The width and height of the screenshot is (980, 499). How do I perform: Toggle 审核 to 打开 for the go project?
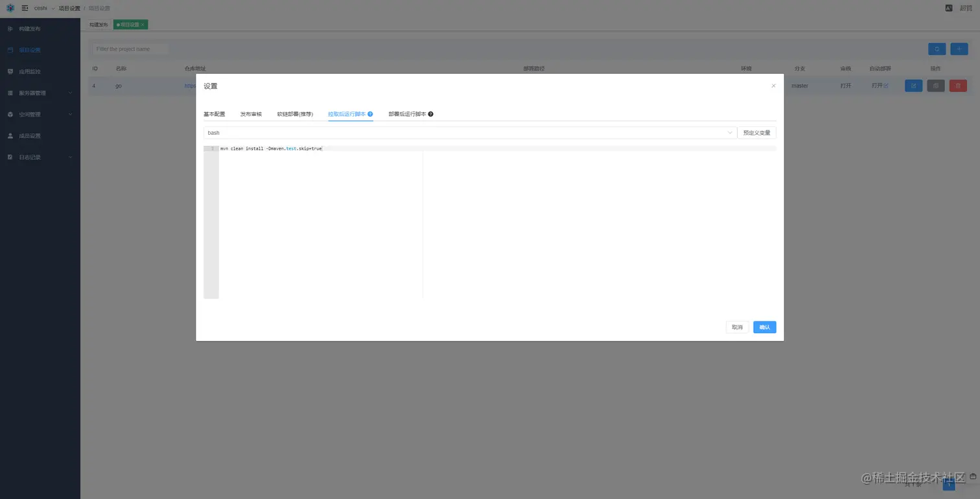[x=845, y=85]
